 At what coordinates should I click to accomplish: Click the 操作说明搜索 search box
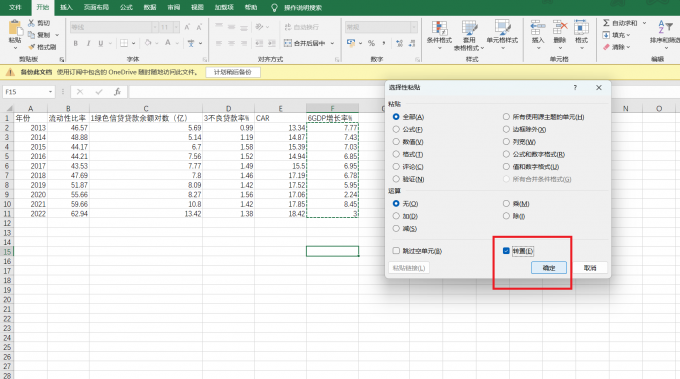click(303, 8)
